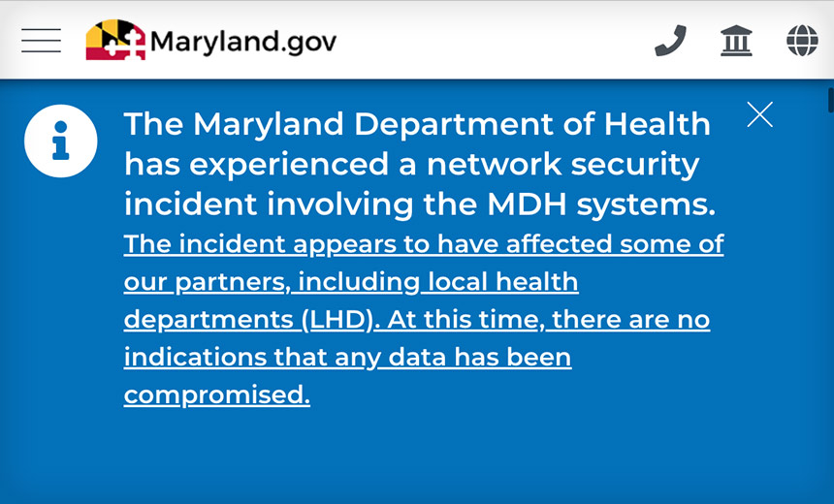Tap the phone contact icon

click(x=670, y=41)
